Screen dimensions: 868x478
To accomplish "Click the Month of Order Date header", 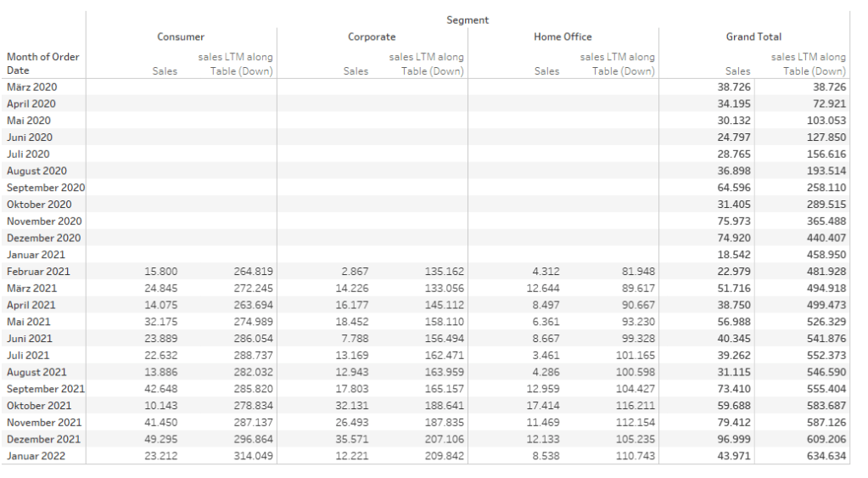I will tap(43, 64).
